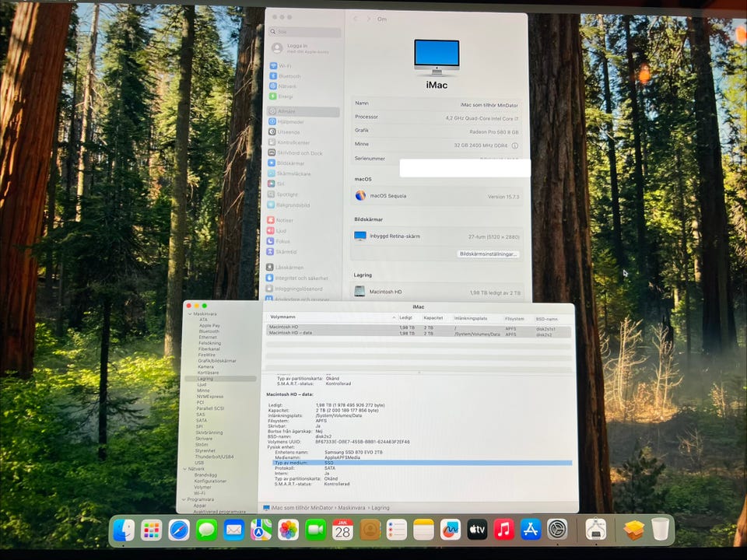Open Launchpad in the Dock

(151, 530)
